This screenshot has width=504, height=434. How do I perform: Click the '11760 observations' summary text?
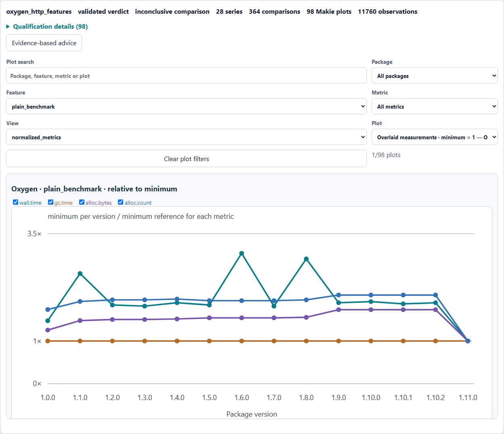pos(388,12)
